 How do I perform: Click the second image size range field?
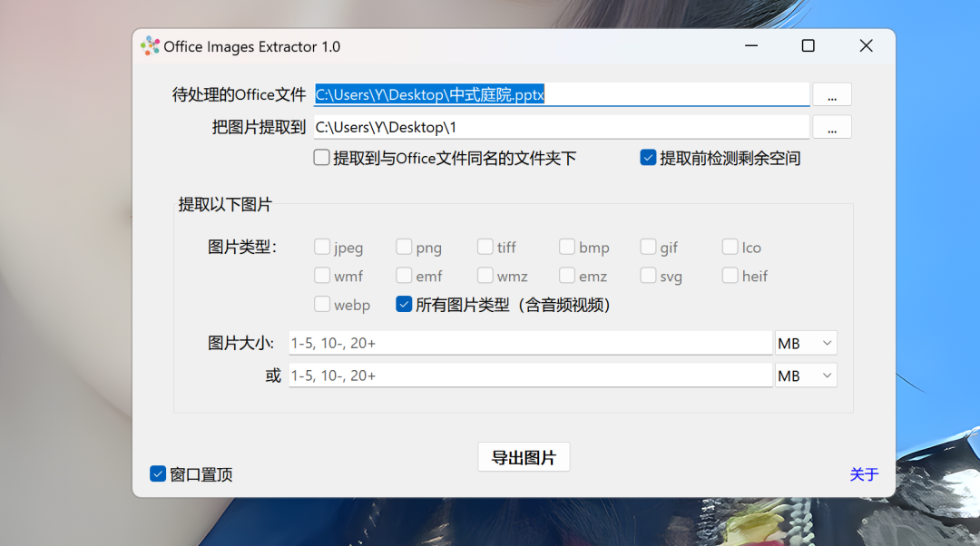click(x=531, y=375)
